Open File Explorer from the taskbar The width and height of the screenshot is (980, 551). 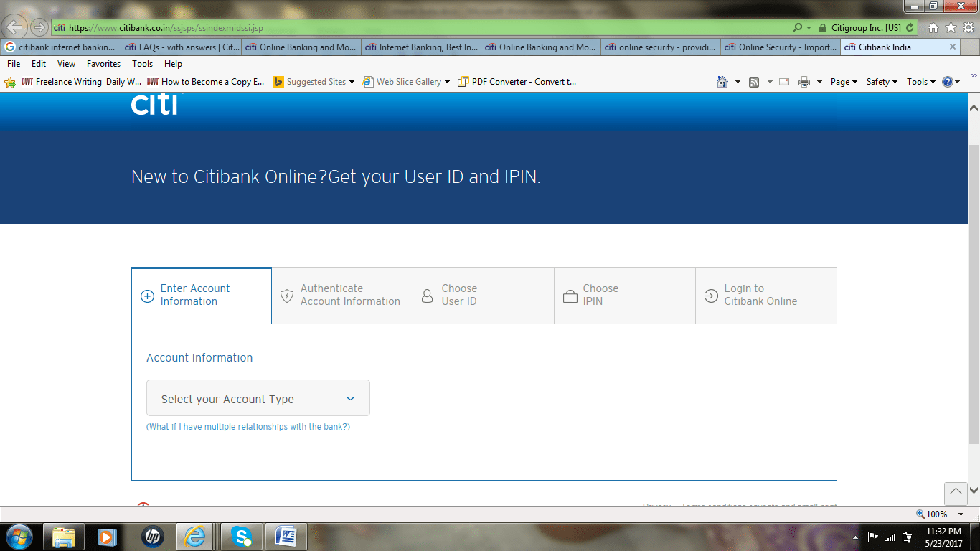tap(64, 537)
